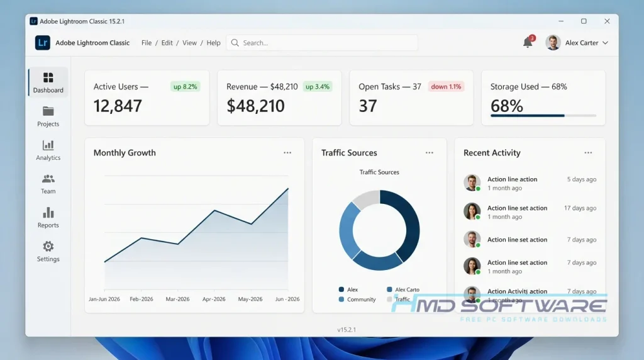Open Recent Activity more options menu
The height and width of the screenshot is (360, 644).
(x=588, y=152)
